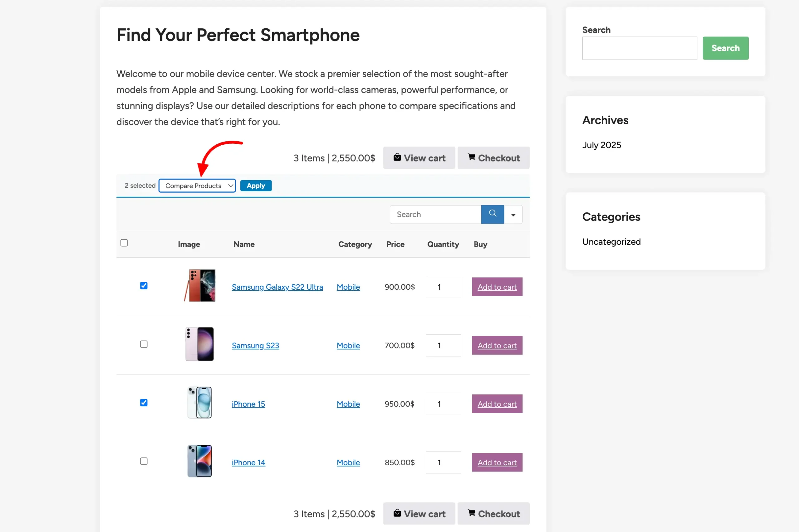Click the top View cart button

click(419, 158)
